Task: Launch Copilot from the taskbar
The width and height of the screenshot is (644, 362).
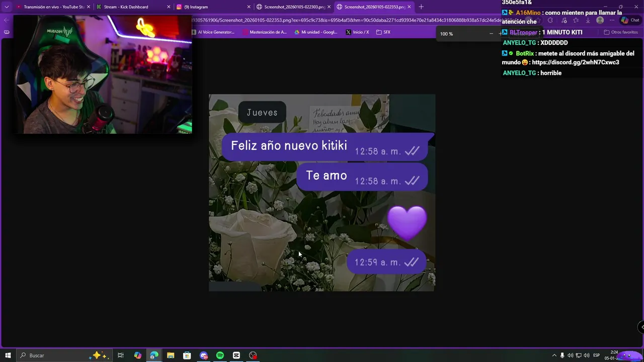Action: [x=137, y=355]
